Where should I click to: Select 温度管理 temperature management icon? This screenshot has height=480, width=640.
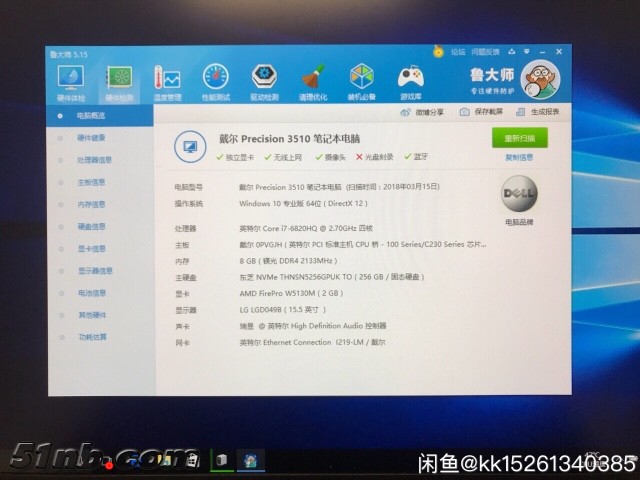(x=167, y=79)
